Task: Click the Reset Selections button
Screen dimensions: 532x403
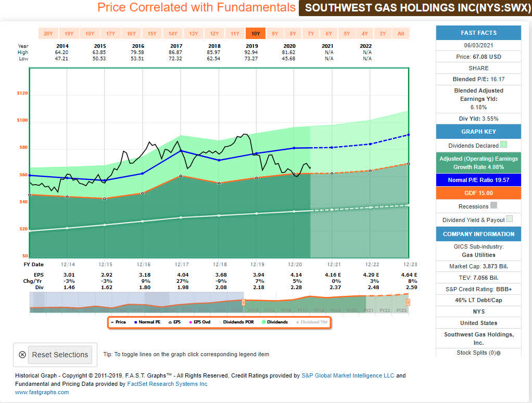Action: tap(60, 355)
